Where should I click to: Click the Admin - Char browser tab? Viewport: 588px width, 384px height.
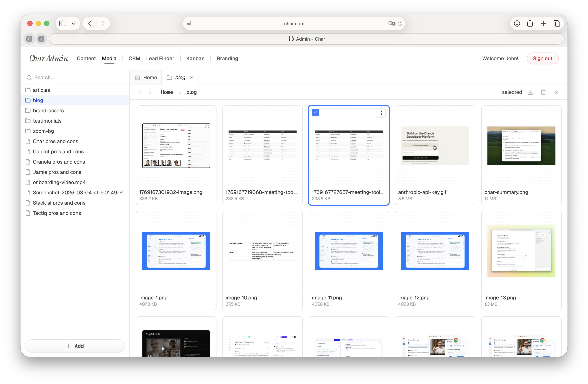[307, 39]
